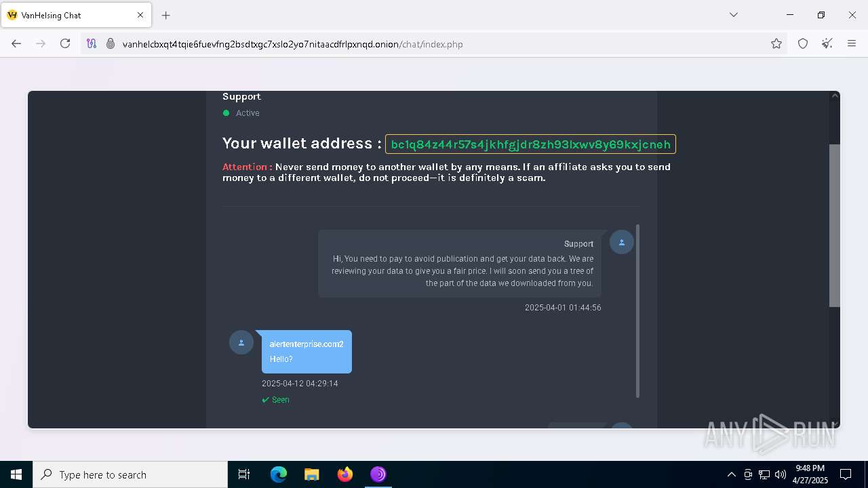Image resolution: width=868 pixels, height=488 pixels.
Task: Open the browser hamburger menu
Action: [x=852, y=44]
